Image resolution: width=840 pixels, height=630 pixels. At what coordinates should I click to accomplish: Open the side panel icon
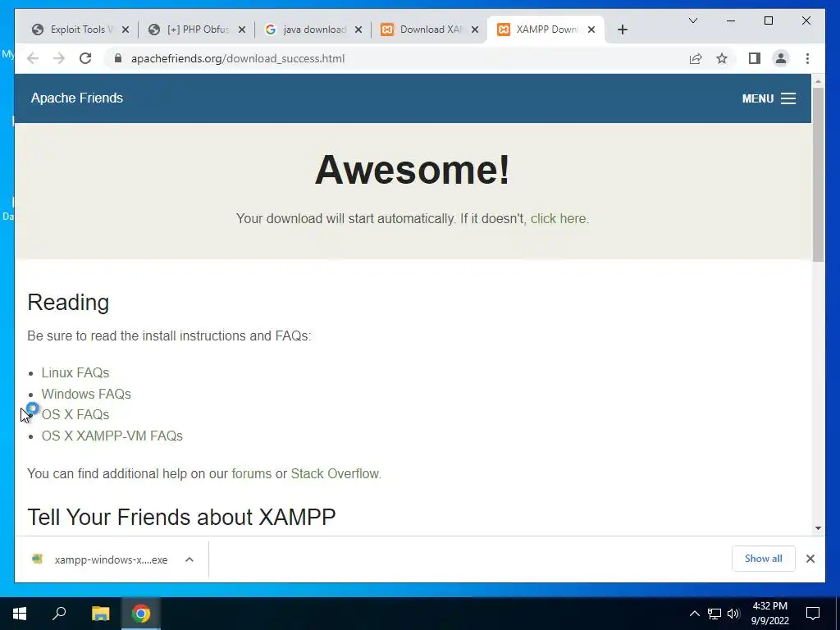click(x=755, y=58)
